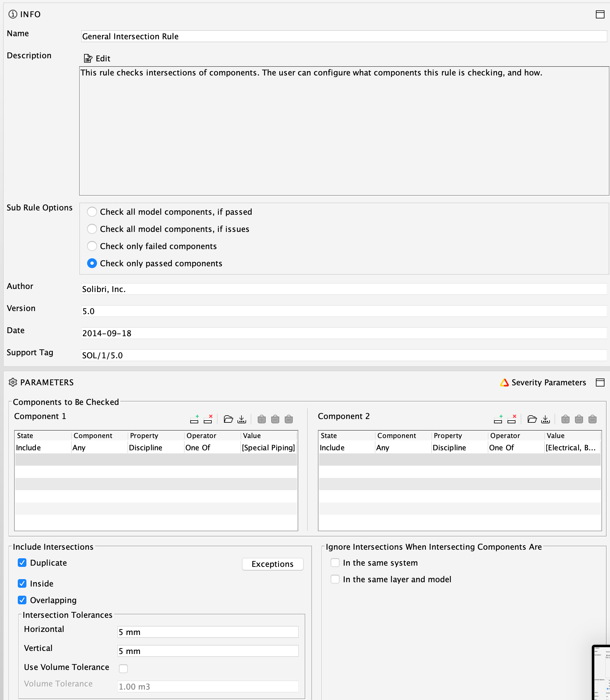The width and height of the screenshot is (610, 700).
Task: Open the [Electrical, B... value cell
Action: click(573, 448)
